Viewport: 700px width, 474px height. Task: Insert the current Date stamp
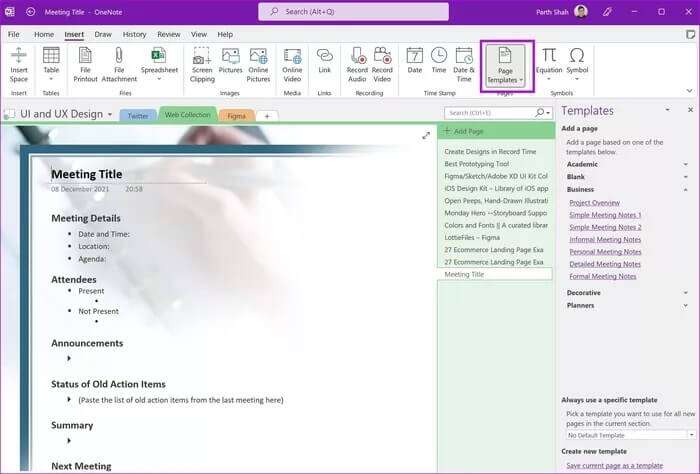[414, 60]
